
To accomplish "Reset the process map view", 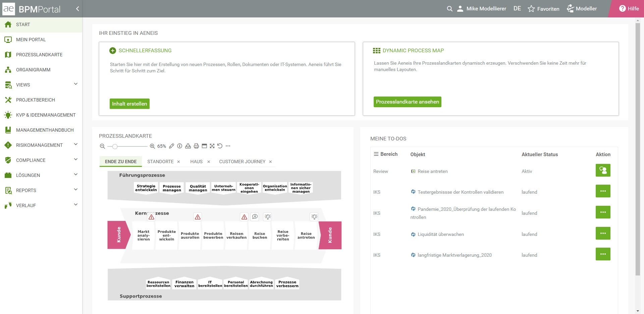I will pyautogui.click(x=220, y=146).
